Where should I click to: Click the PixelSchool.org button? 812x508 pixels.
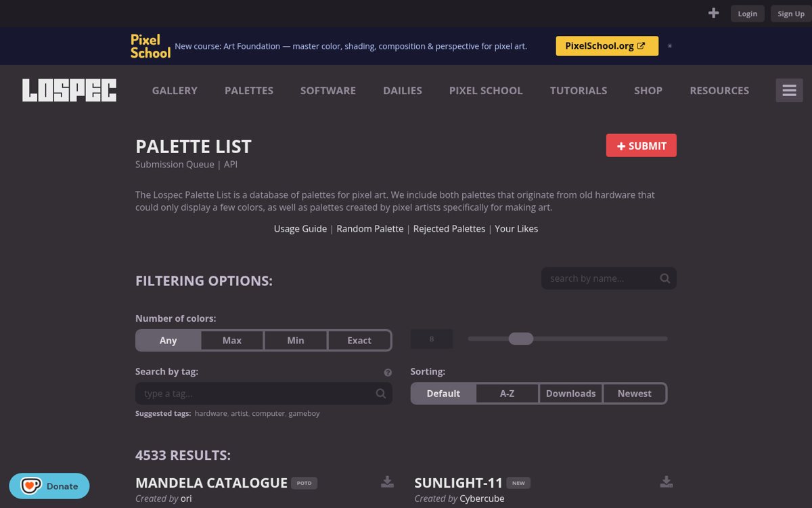click(x=607, y=46)
